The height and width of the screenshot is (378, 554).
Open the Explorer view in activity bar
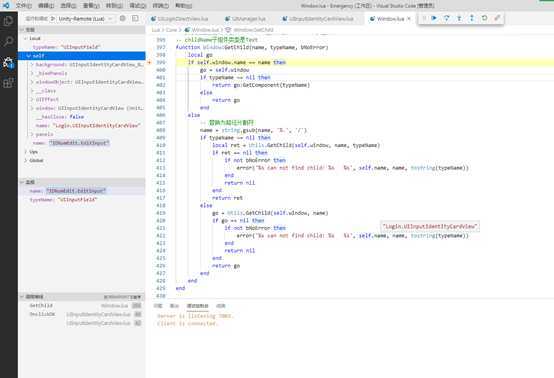[x=8, y=21]
